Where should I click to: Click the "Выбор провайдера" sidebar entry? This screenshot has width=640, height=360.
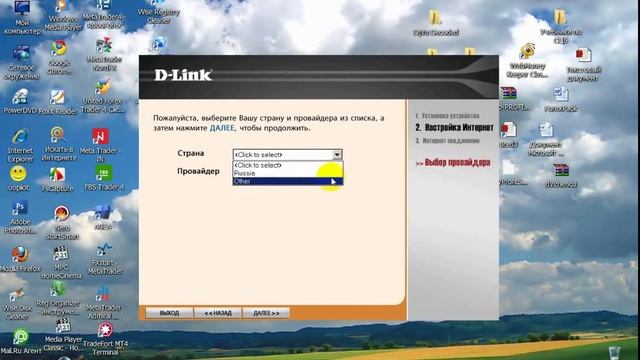click(453, 162)
